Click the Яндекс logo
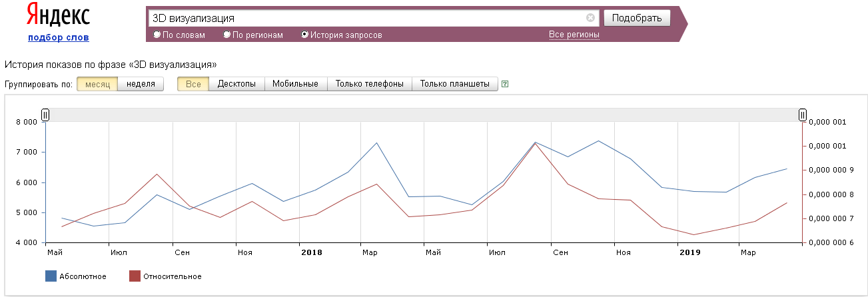868x297 pixels. point(58,16)
